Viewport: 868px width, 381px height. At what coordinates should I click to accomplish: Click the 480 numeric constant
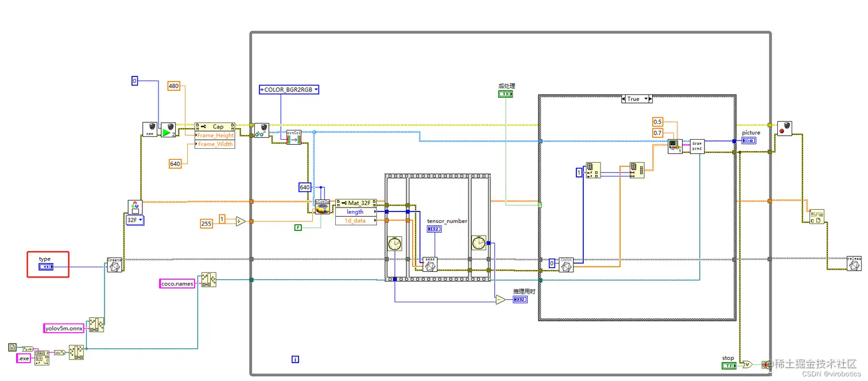click(173, 86)
